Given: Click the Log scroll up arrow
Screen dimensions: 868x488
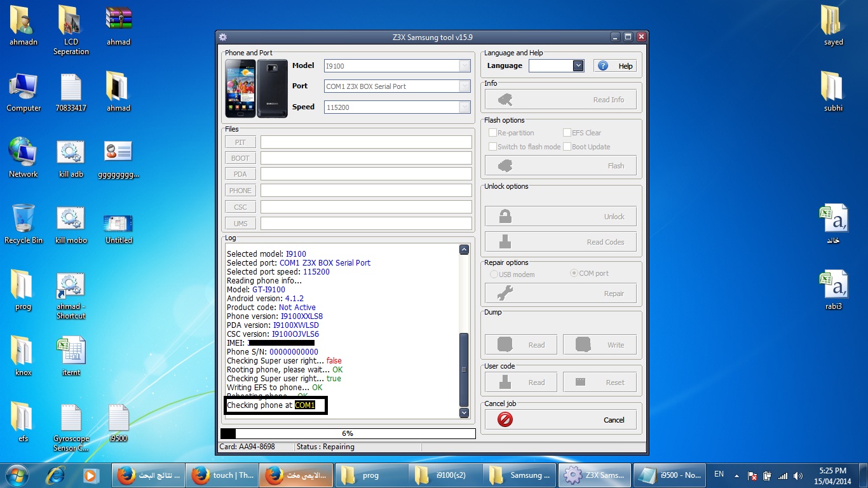Looking at the screenshot, I should click(464, 250).
